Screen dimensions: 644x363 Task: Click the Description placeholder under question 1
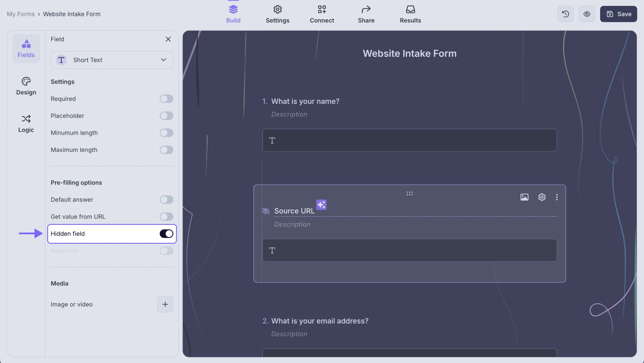[x=289, y=114]
